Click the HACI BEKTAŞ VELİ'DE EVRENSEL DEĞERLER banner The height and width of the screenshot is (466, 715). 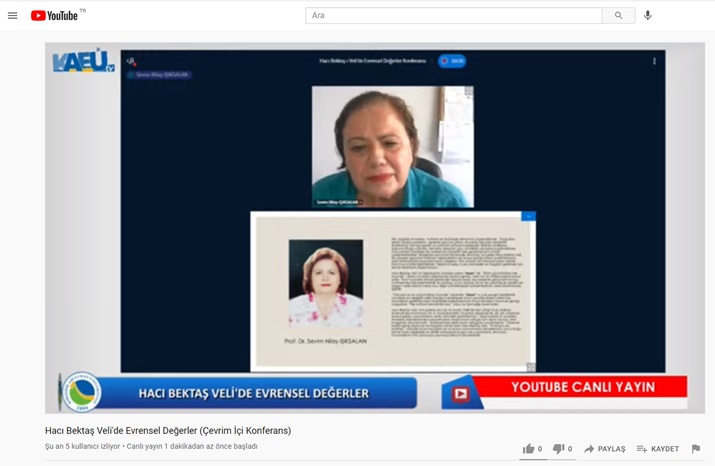pyautogui.click(x=254, y=393)
